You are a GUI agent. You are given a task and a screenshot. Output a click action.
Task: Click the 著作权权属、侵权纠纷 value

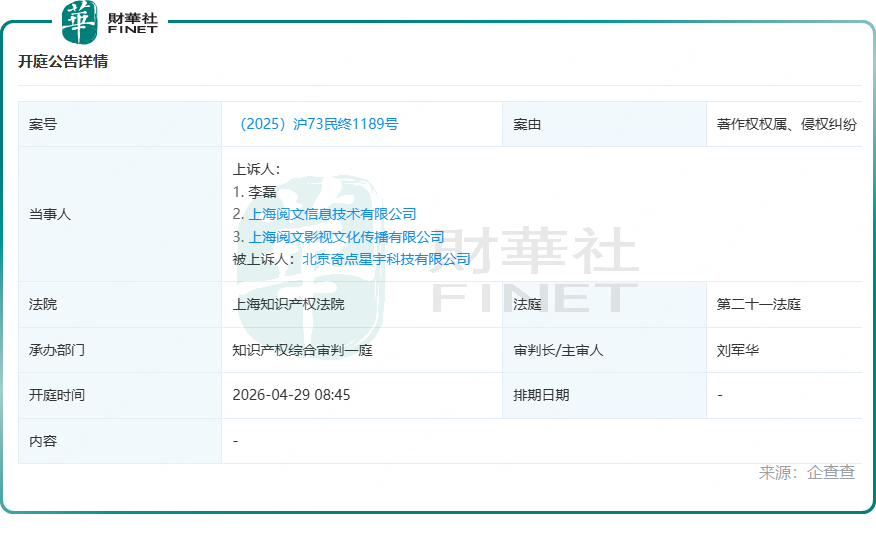787,124
